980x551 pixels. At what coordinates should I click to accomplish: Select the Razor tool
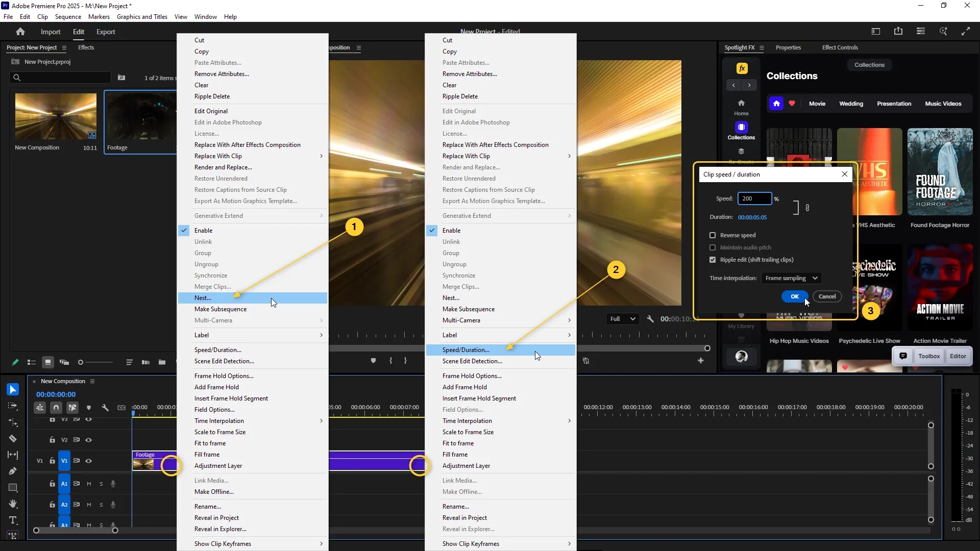click(13, 439)
